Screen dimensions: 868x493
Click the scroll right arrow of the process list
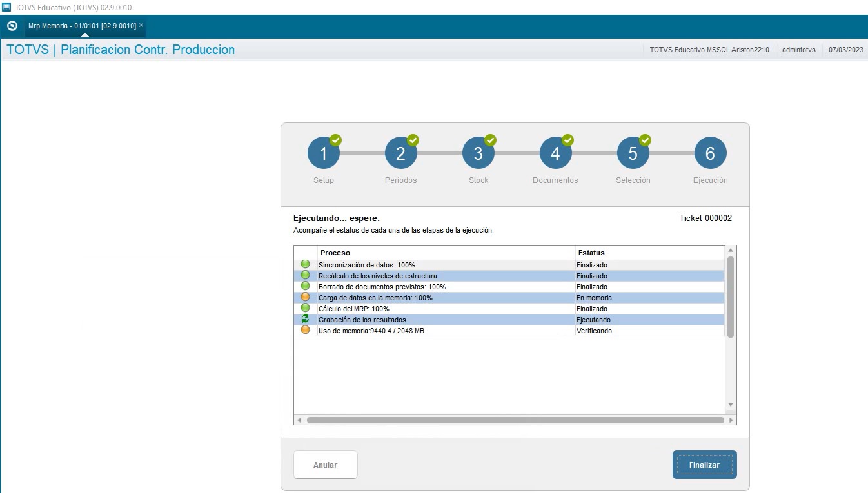731,420
